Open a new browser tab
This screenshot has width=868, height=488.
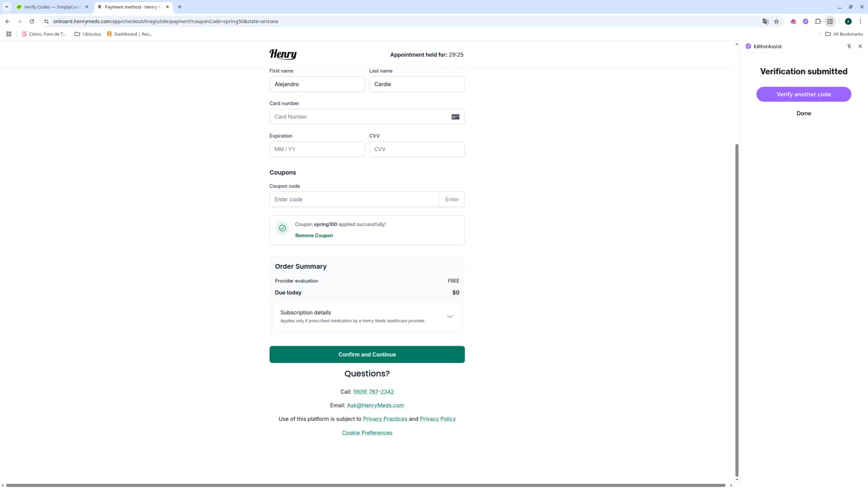pyautogui.click(x=179, y=7)
